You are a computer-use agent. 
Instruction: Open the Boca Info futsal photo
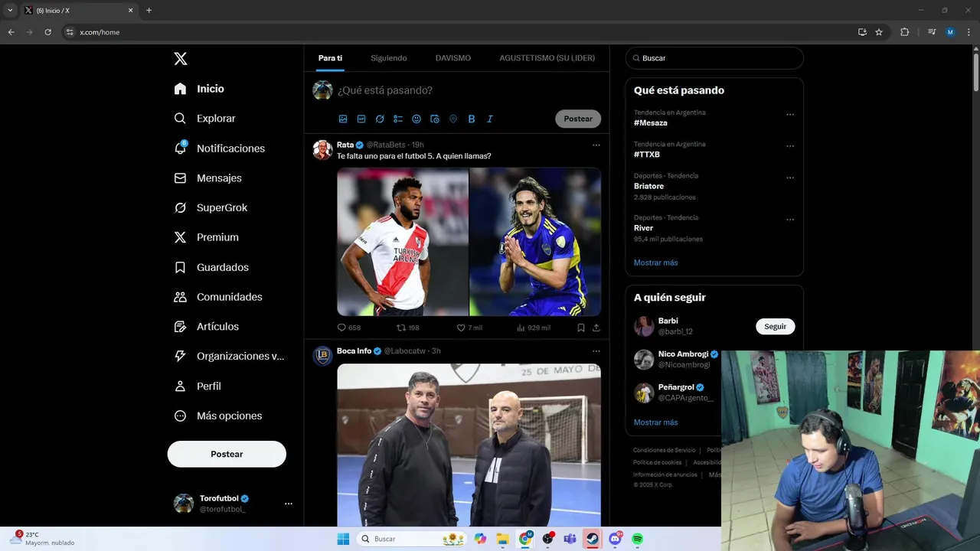point(469,445)
